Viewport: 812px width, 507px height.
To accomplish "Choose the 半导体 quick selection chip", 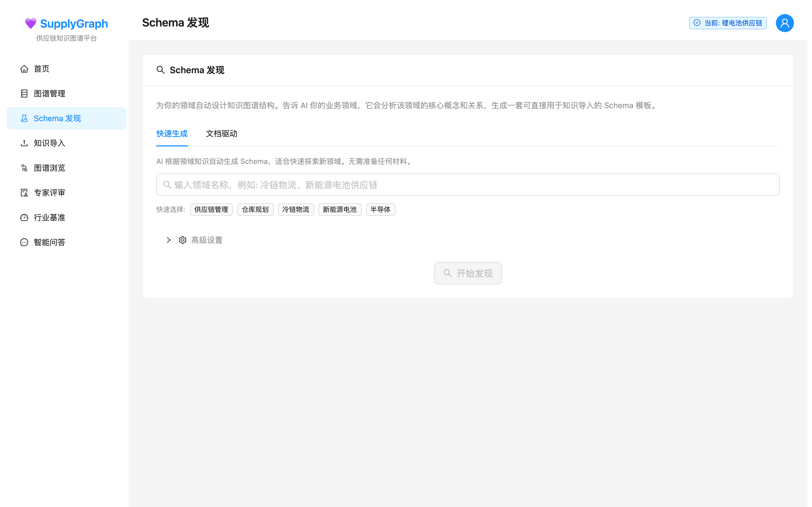I will click(x=380, y=209).
